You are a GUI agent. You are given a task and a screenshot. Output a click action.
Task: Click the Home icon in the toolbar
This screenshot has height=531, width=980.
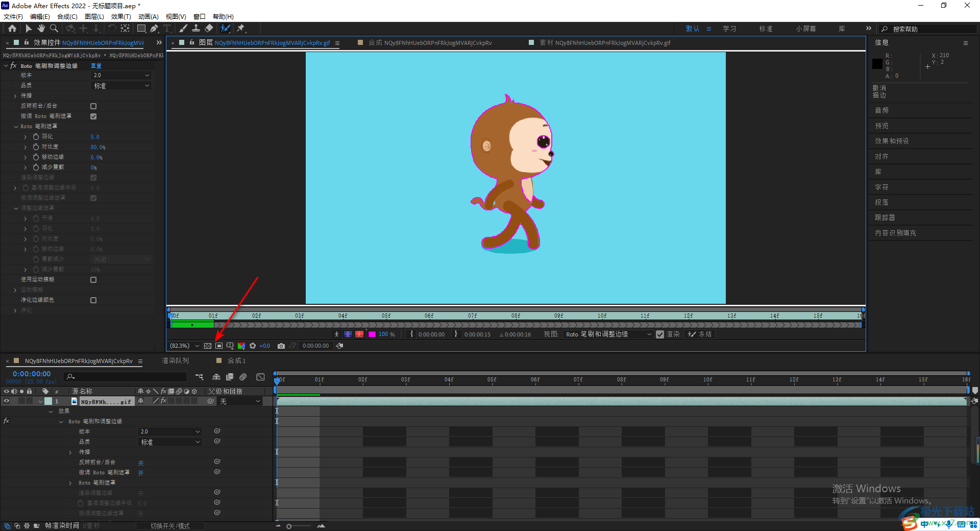[x=12, y=29]
